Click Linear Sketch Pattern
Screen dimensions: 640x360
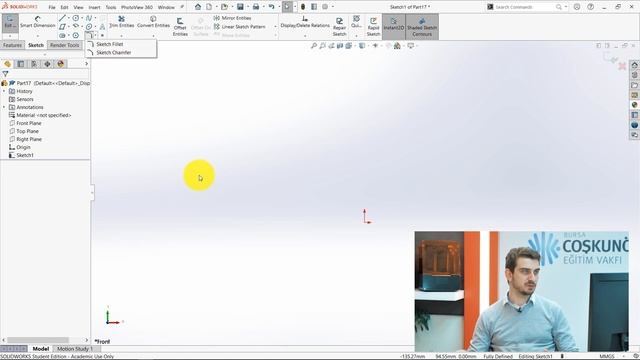pyautogui.click(x=240, y=27)
